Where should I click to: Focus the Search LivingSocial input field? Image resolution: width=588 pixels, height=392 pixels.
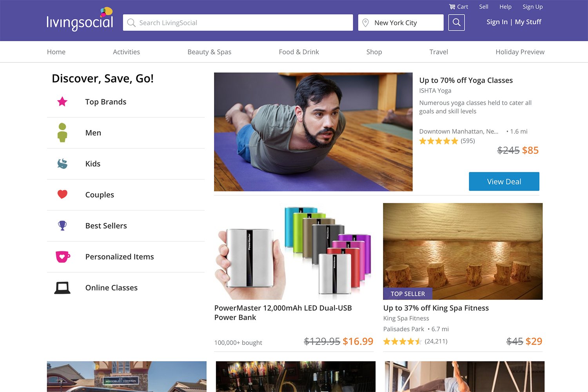point(238,23)
